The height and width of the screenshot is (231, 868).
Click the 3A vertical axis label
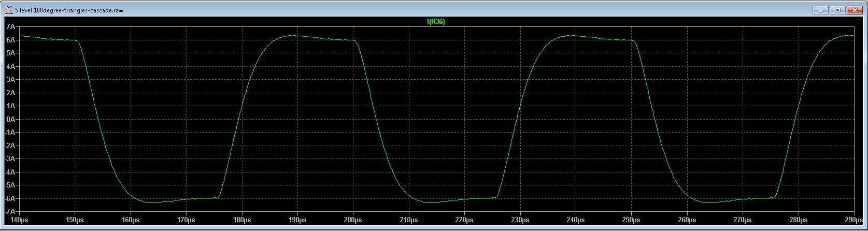10,80
